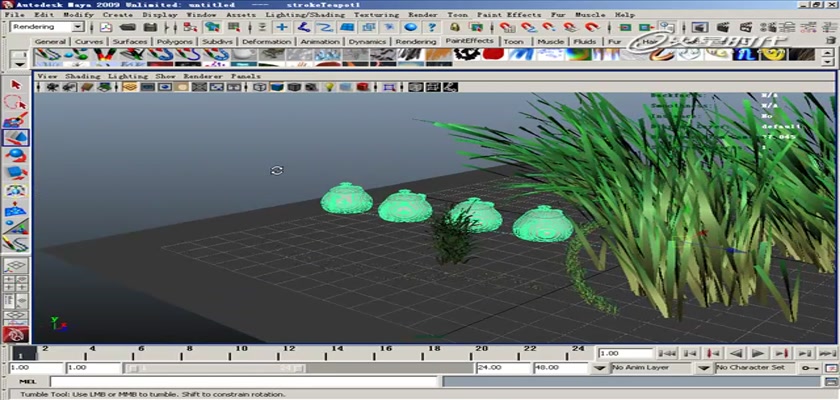Open the File menu
Screen dimensions: 840x400
click(14, 14)
